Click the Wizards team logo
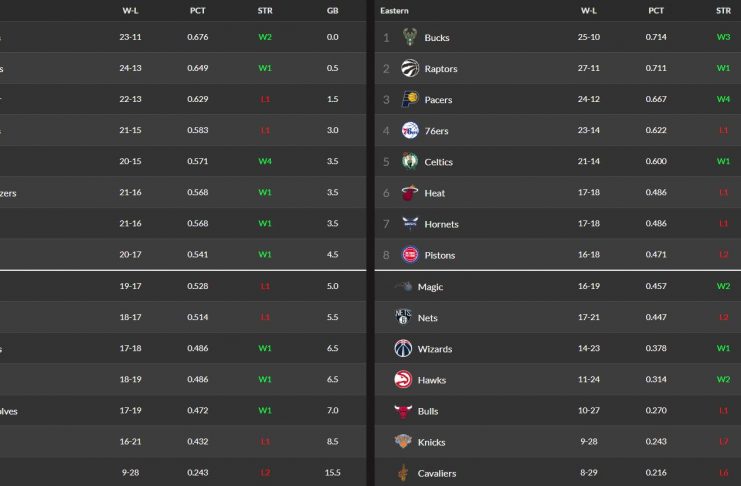The height and width of the screenshot is (486, 741). coord(403,349)
